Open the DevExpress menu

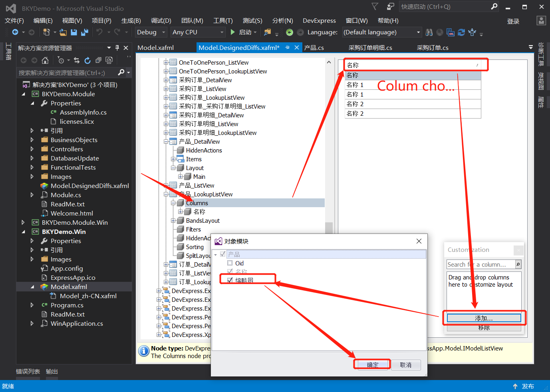tap(319, 21)
